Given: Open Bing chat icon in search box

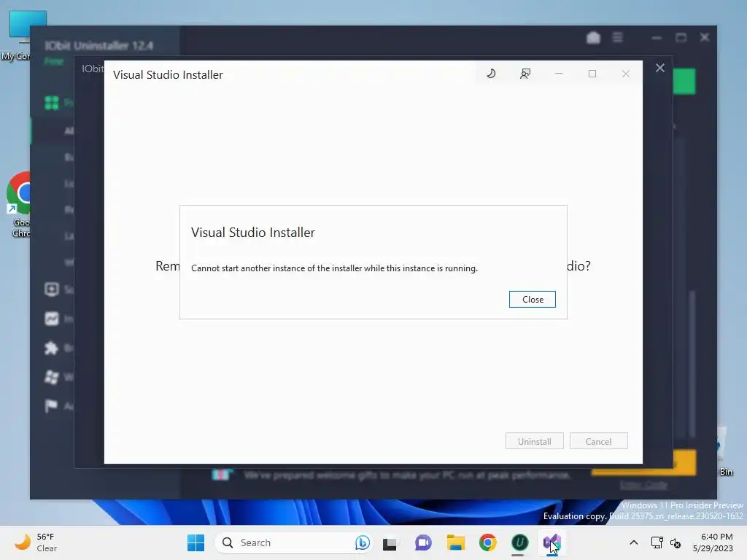Looking at the screenshot, I should [362, 542].
